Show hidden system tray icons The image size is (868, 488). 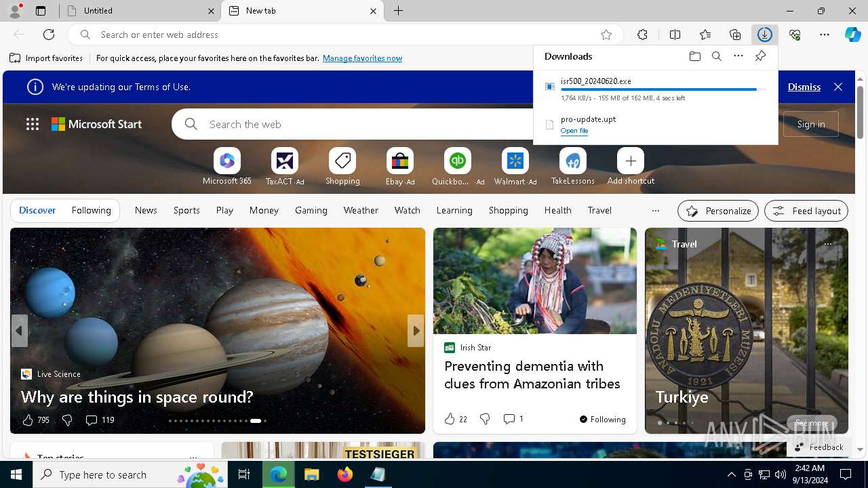(731, 474)
